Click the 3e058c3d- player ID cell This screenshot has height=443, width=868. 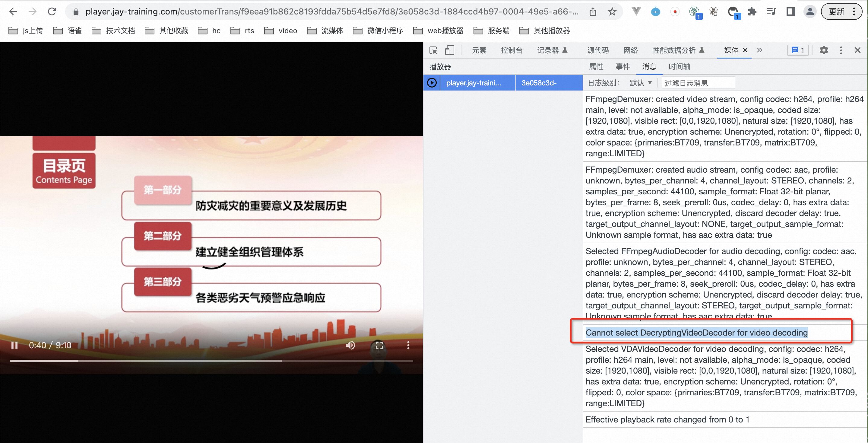coord(549,83)
